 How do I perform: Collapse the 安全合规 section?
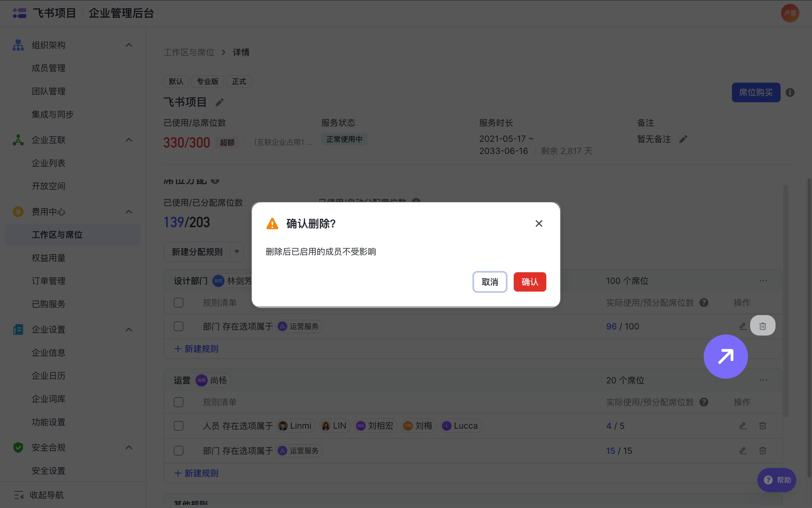tap(129, 447)
